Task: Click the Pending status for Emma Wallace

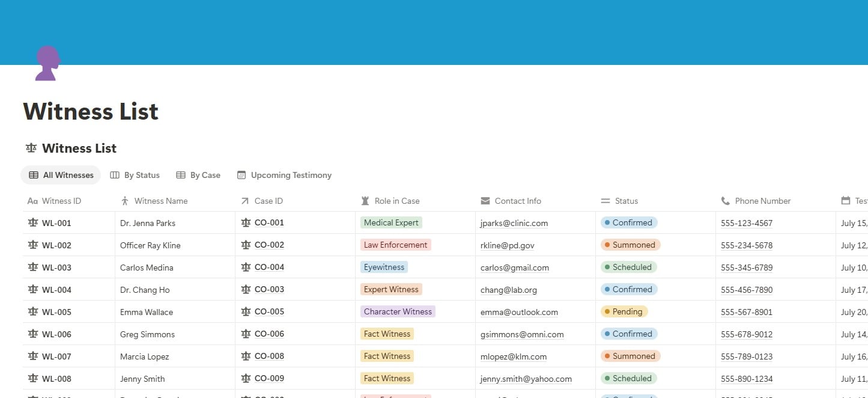Action: (624, 311)
